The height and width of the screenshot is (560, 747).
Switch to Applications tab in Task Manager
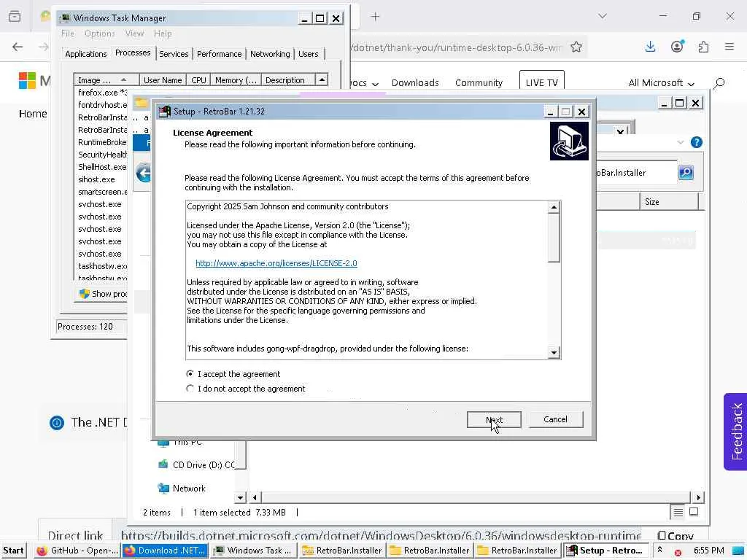click(86, 54)
